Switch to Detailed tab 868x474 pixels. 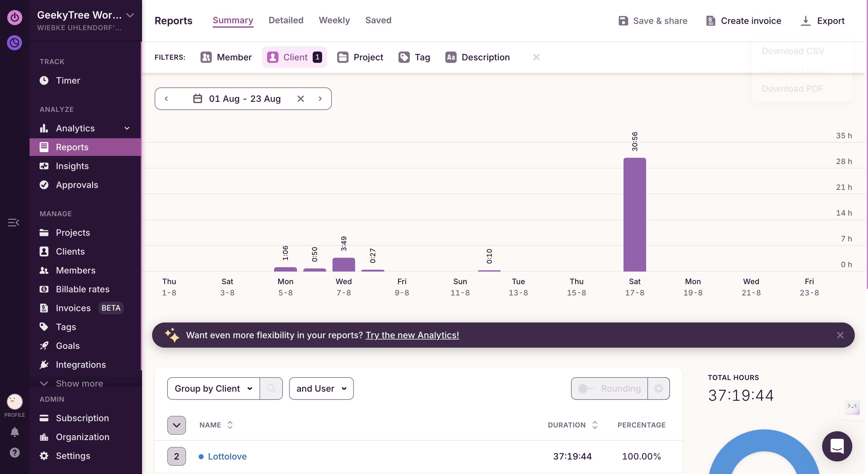(286, 20)
